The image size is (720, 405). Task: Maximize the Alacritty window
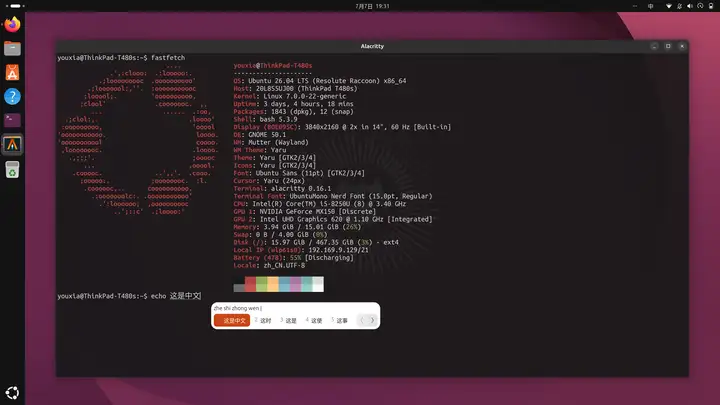pos(668,46)
